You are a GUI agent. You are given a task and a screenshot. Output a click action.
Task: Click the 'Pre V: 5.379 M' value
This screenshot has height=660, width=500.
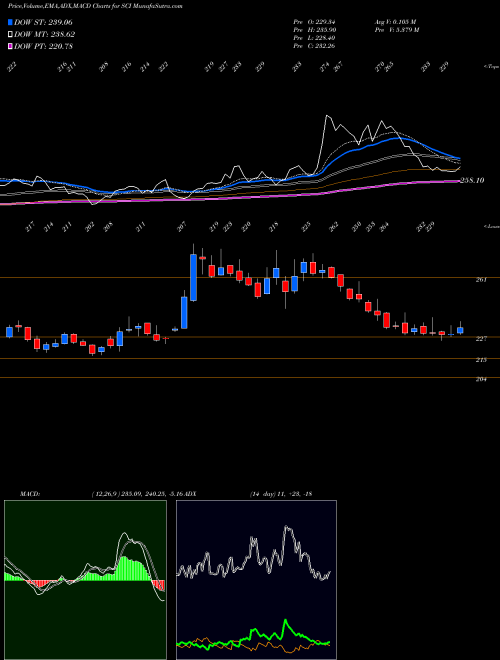click(396, 30)
